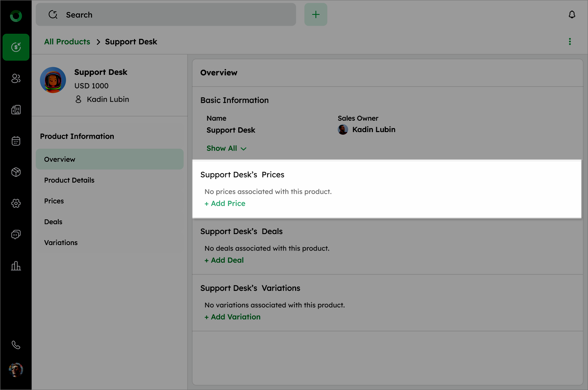Go back to All Products breadcrumb
Viewport: 588px width, 390px height.
pos(67,42)
